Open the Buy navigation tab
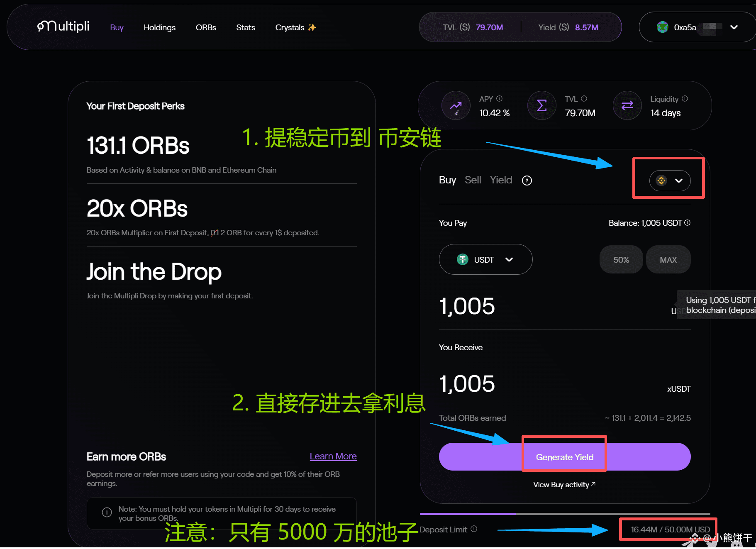The image size is (756, 549). click(117, 27)
